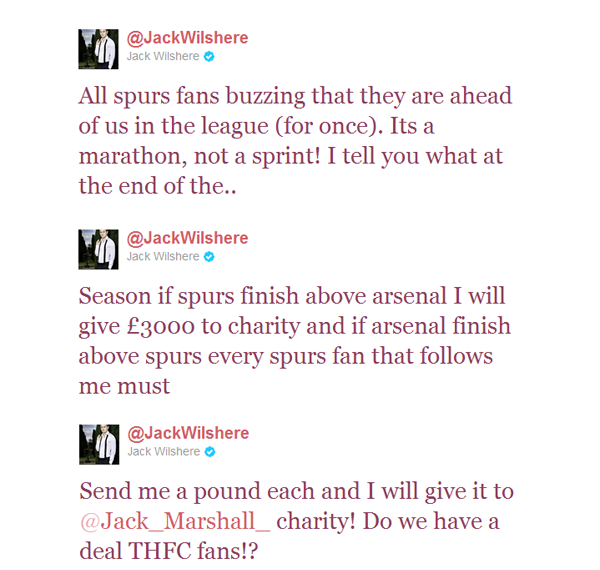This screenshot has width=600, height=570.
Task: Select 'Jack Wilshere' display name, first tweet
Action: [x=163, y=57]
